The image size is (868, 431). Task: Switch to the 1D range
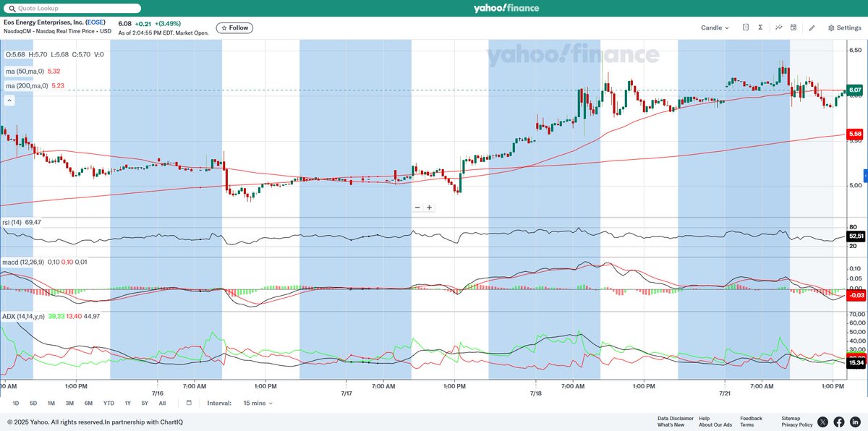(x=16, y=403)
